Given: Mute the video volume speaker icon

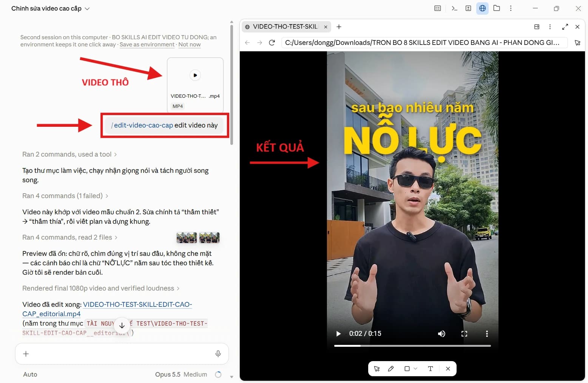Looking at the screenshot, I should (x=441, y=334).
